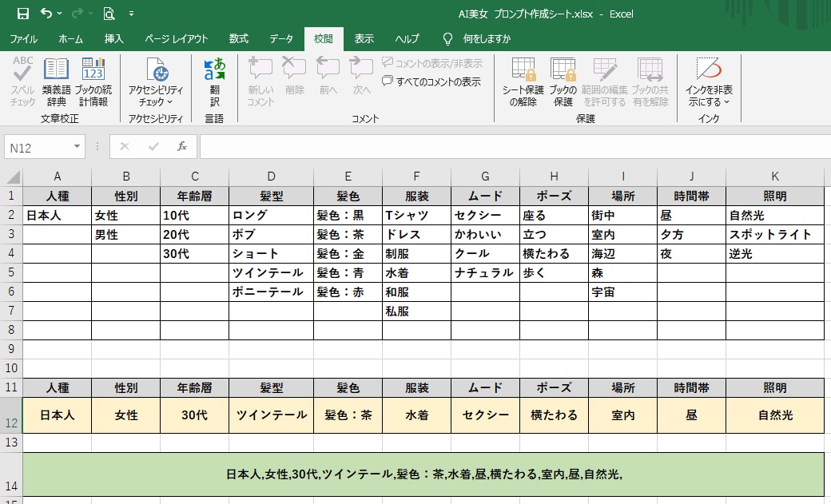
Task: Click cell 20代 in column C
Action: pos(194,234)
